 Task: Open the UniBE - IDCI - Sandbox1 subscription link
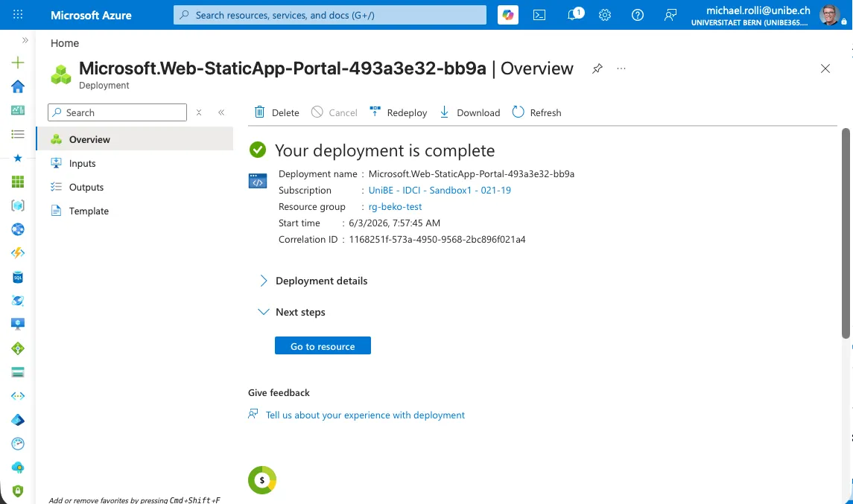pyautogui.click(x=440, y=191)
